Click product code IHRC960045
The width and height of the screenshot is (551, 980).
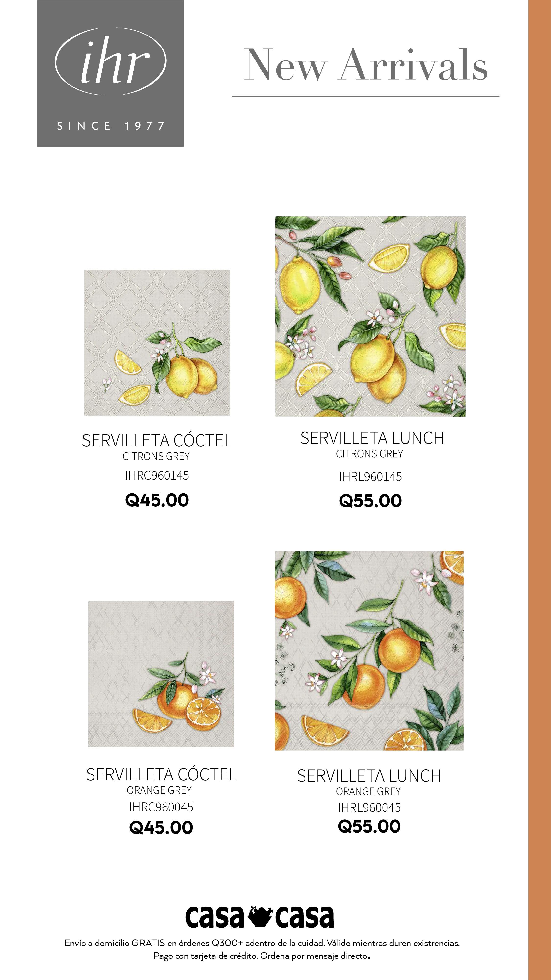tap(161, 807)
